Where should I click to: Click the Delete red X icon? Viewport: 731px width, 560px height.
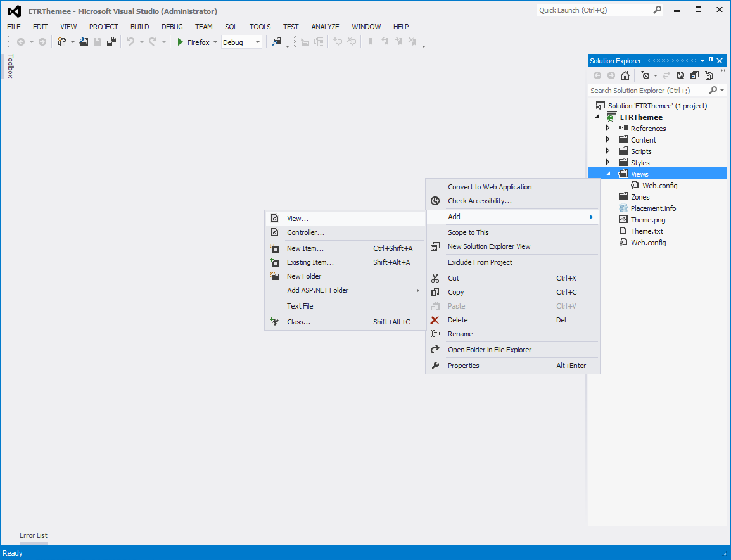coord(435,321)
